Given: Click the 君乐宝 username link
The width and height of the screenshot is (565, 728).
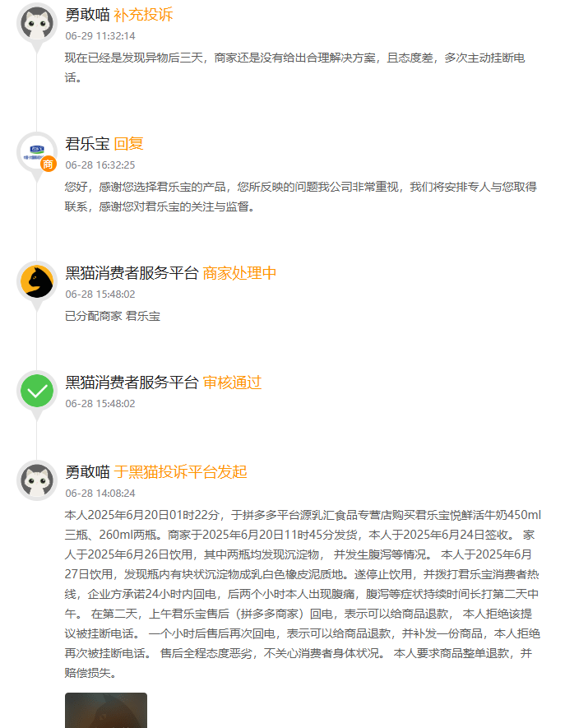Looking at the screenshot, I should (87, 144).
